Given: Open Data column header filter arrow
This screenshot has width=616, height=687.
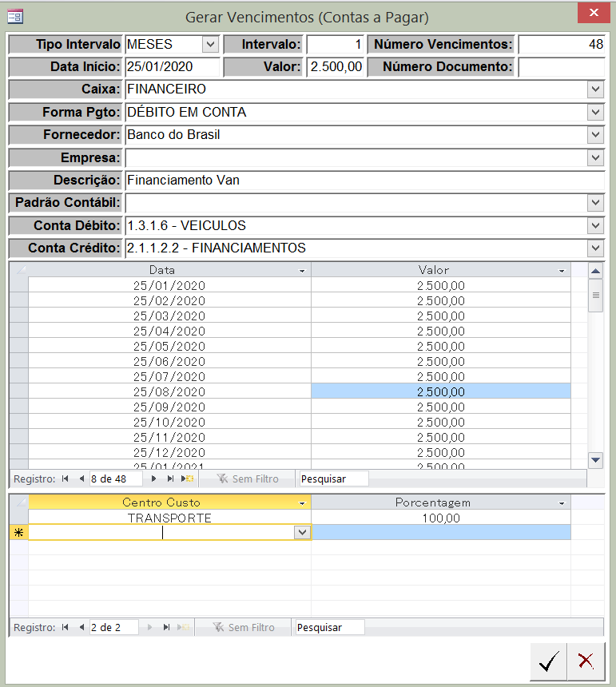Looking at the screenshot, I should click(x=301, y=271).
